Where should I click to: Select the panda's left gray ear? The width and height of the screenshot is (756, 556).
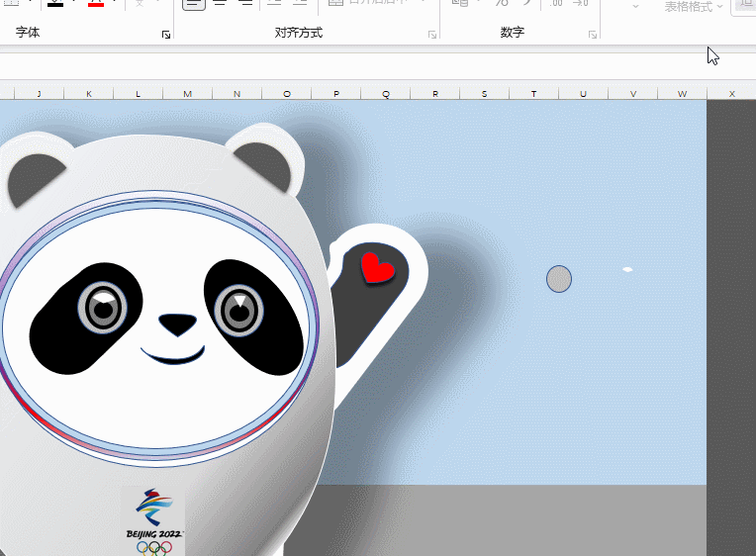(32, 178)
